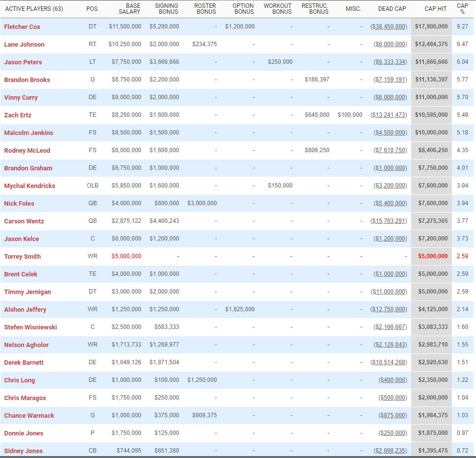
Task: Click Nick Foles dead cap ($5,400,000)
Action: (x=390, y=203)
